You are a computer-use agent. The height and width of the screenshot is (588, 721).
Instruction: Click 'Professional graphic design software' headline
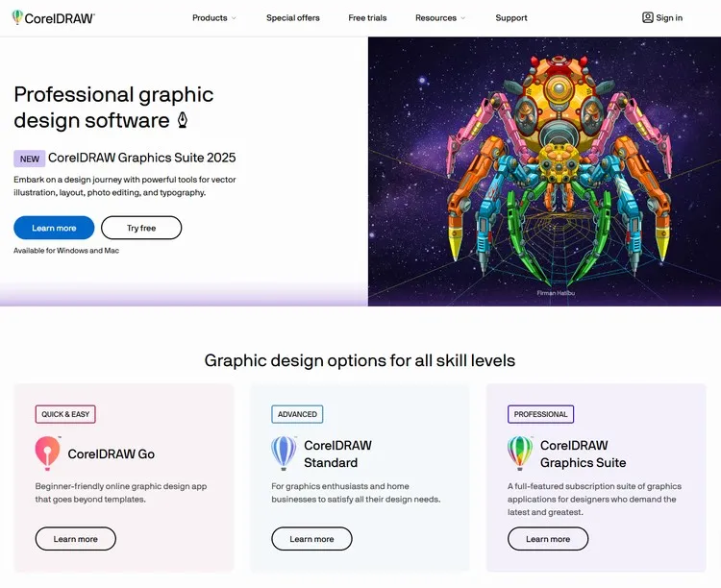(x=113, y=108)
